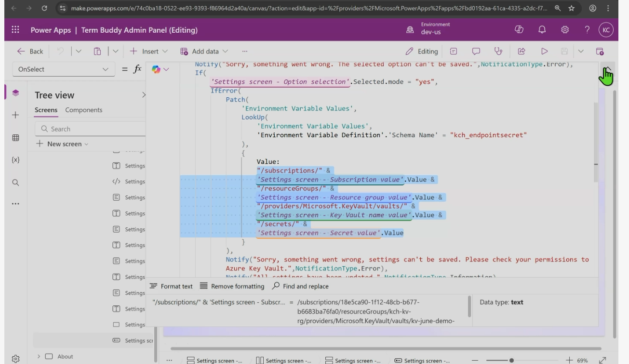Click the Environment dev-us selector
The image size is (629, 364).
(429, 29)
